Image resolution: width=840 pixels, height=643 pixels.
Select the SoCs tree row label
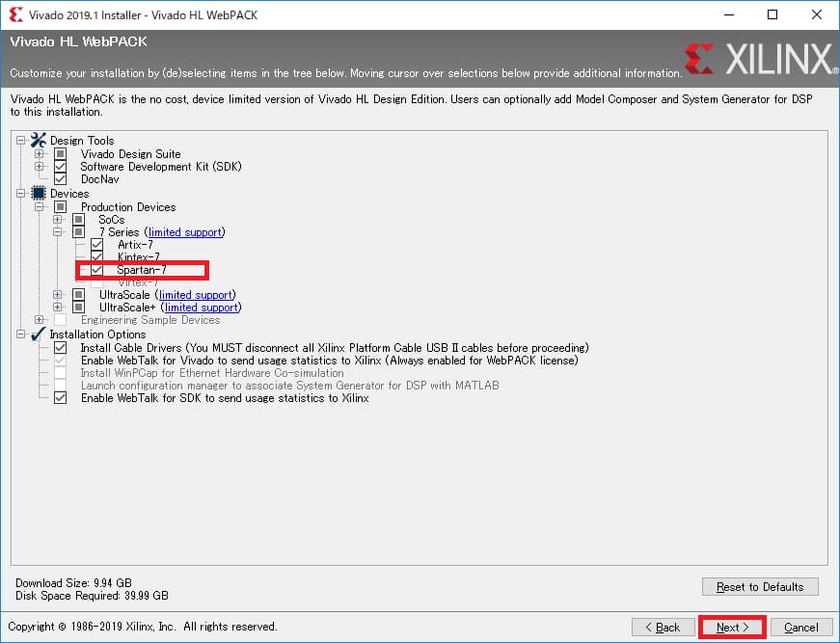coord(112,220)
